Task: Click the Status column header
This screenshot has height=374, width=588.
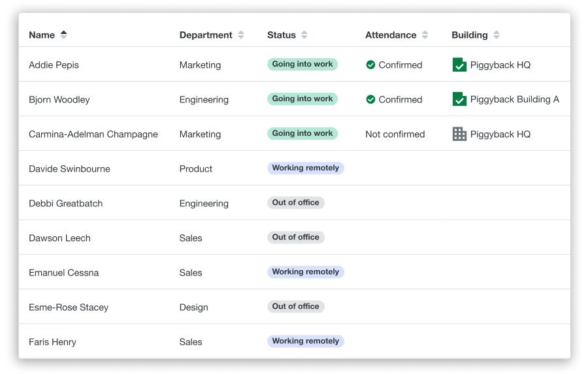Action: (x=281, y=35)
